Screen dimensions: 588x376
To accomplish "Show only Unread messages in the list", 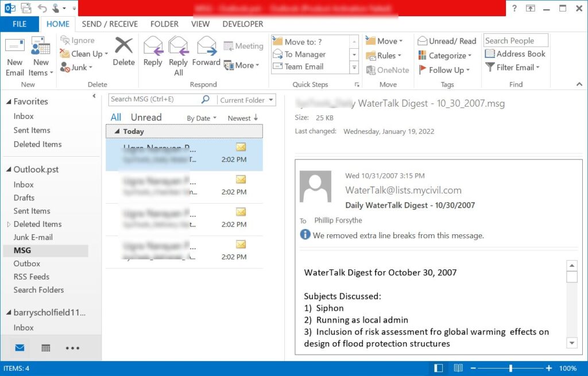I will (x=145, y=117).
